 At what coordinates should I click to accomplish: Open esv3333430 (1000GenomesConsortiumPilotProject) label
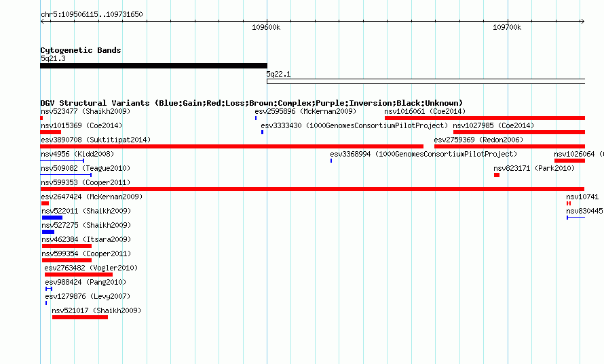(354, 126)
